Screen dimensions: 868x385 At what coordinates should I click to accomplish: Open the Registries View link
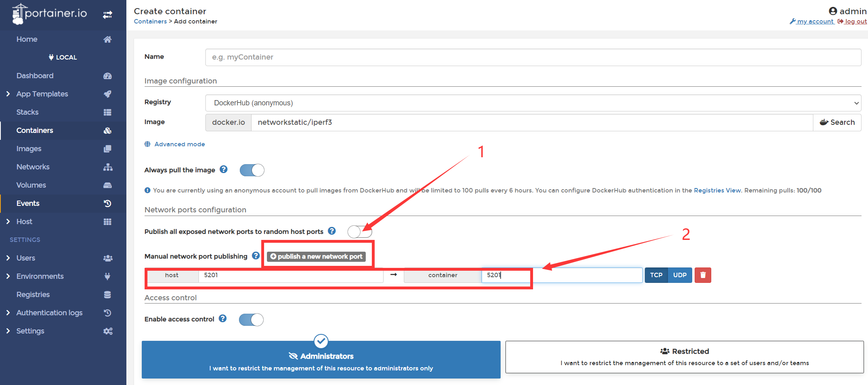(717, 190)
